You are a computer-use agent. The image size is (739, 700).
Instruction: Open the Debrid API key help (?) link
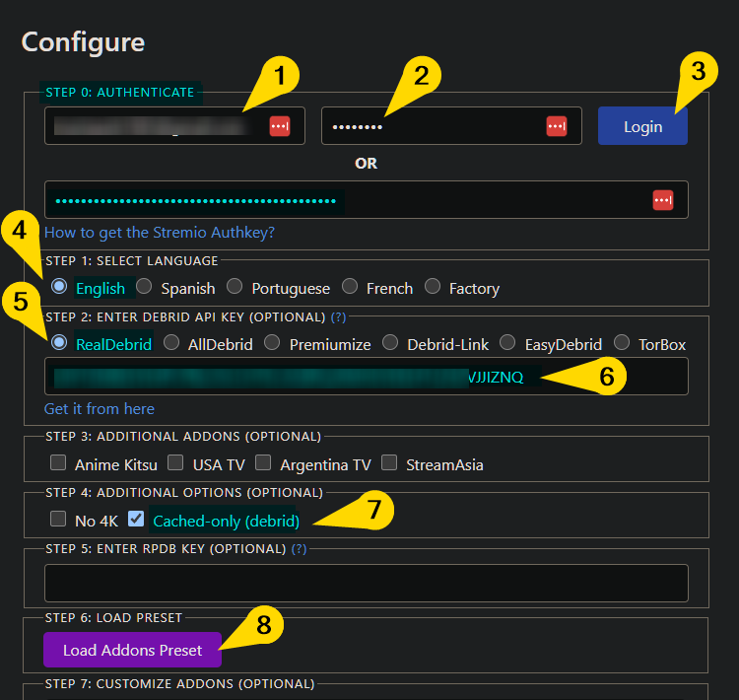click(x=338, y=317)
